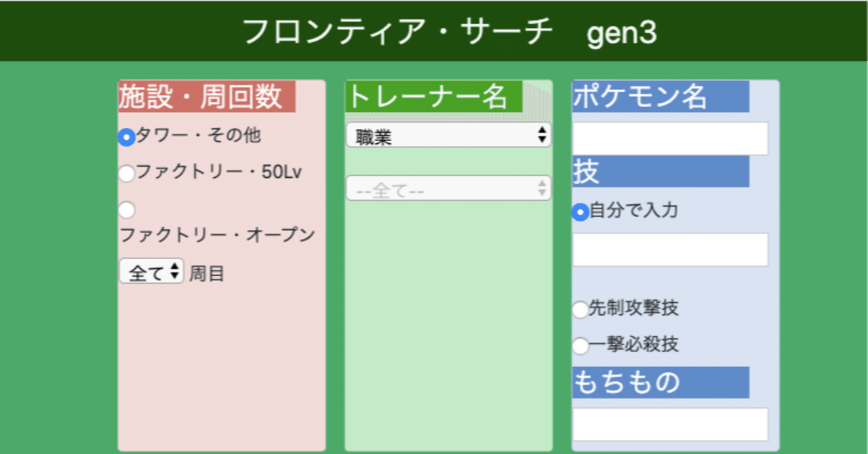
Task: Expand the --全て-- trainer dropdown
Action: pos(448,189)
